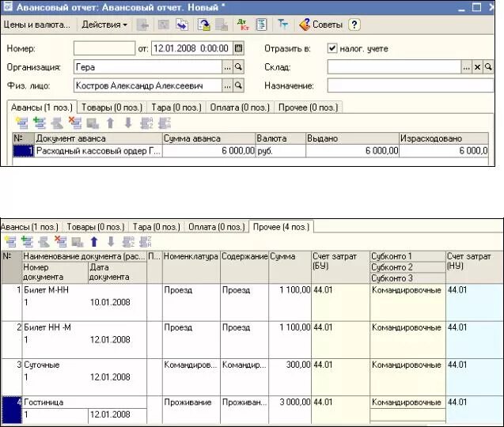The width and height of the screenshot is (504, 427).
Task: Delete row icon in Авансы table toolbar
Action: (75, 123)
